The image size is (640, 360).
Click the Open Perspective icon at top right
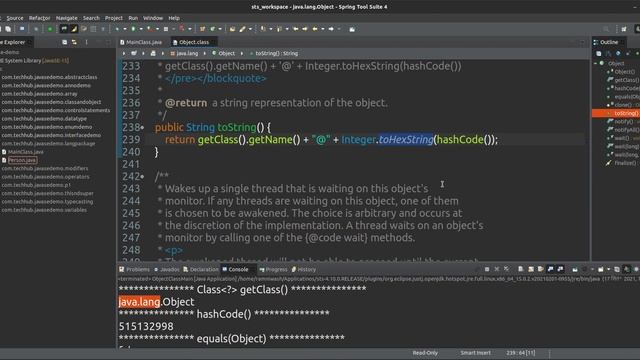[x=624, y=29]
